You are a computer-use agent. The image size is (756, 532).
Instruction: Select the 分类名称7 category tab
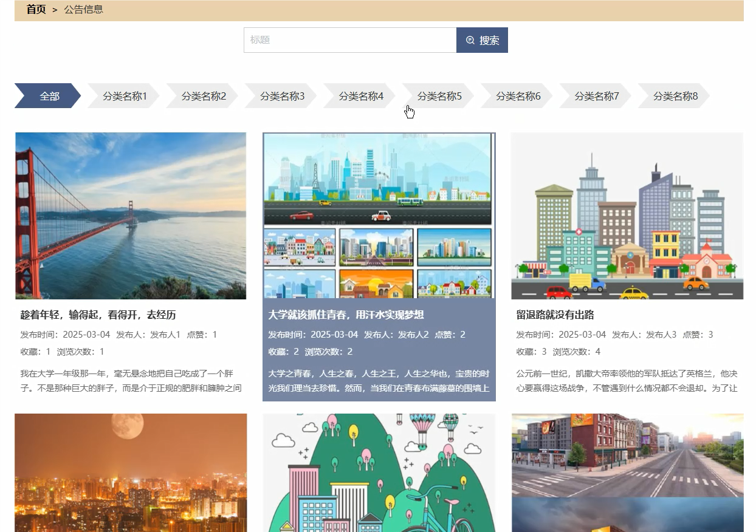tap(596, 96)
